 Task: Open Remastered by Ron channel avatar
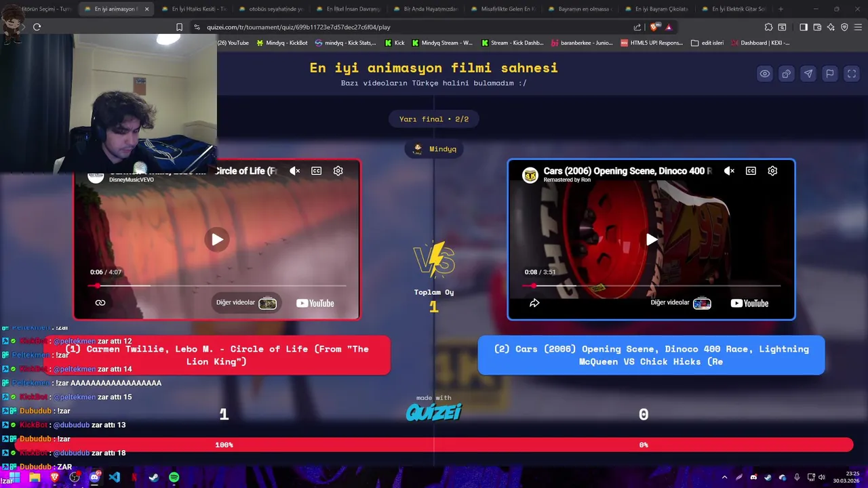pos(530,175)
